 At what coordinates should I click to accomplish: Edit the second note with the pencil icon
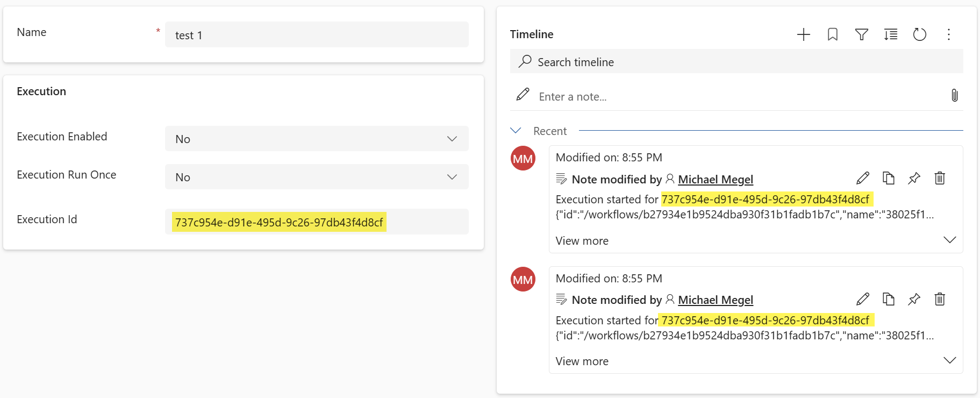863,299
